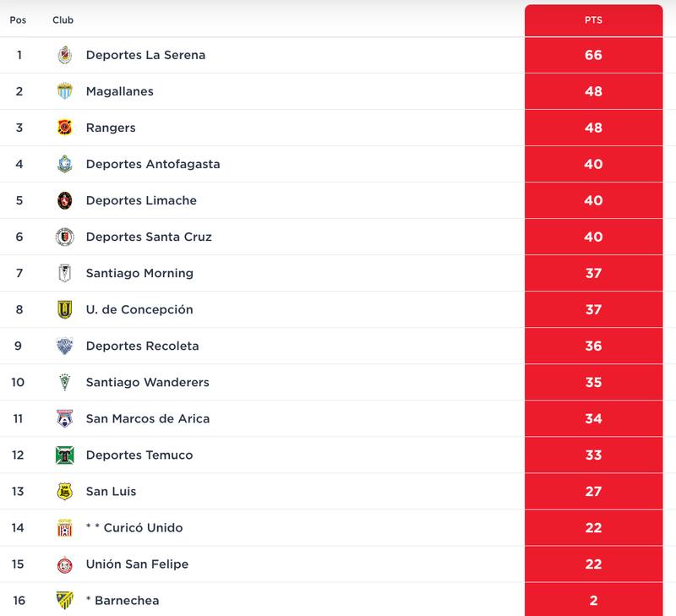Screen dimensions: 676x616
Task: Click the Deportes La Serena club crest
Action: click(x=65, y=55)
